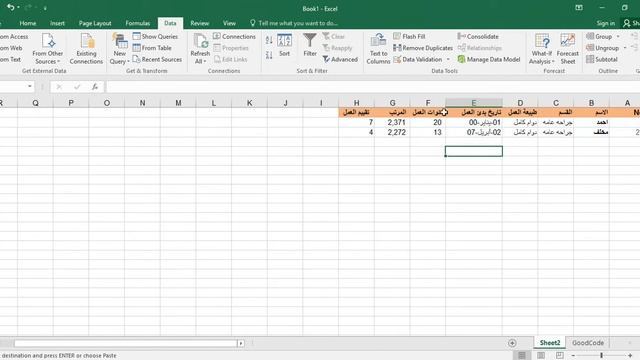
Task: Expand Data Validation dropdown arrow
Action: coord(448,59)
